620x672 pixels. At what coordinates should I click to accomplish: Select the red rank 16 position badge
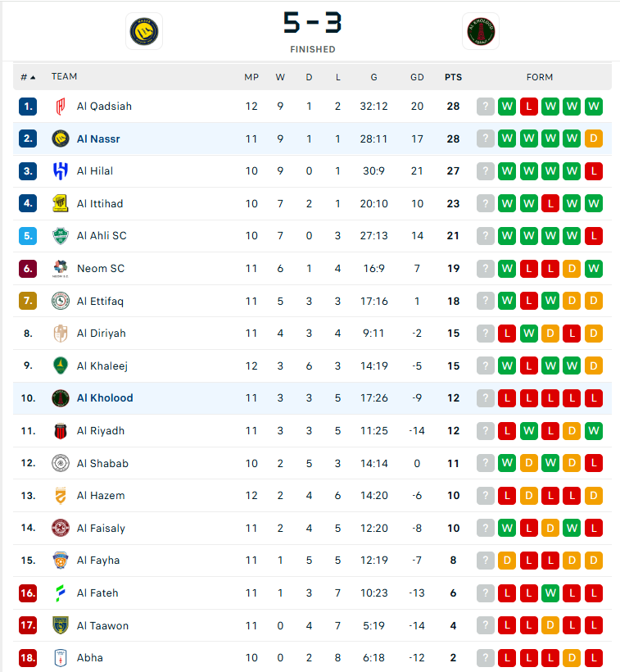tap(28, 593)
